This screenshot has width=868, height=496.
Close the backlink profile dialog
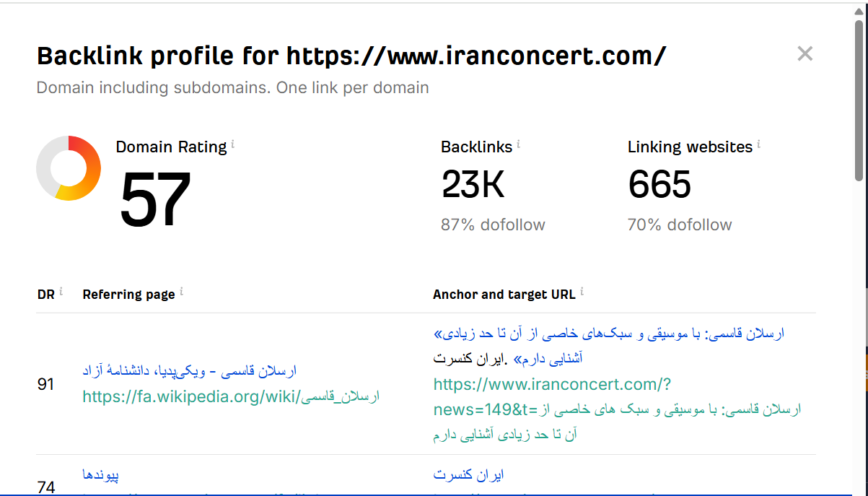tap(805, 53)
